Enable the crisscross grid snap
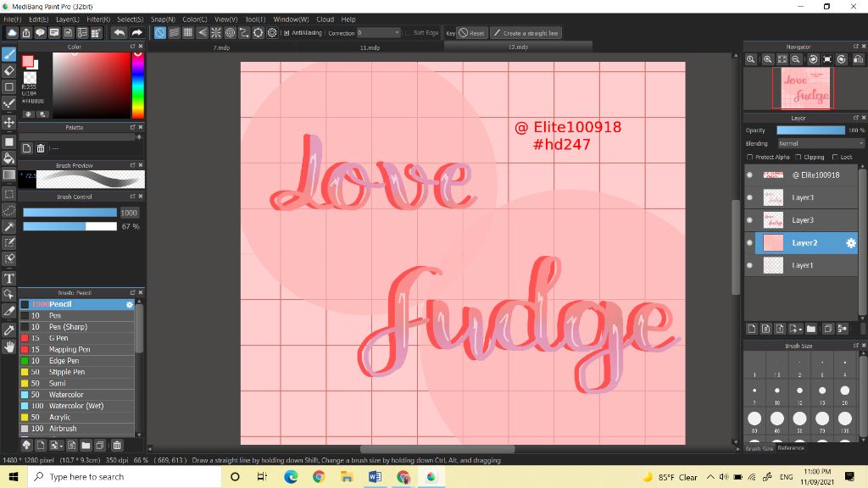868x488 pixels. tap(188, 33)
